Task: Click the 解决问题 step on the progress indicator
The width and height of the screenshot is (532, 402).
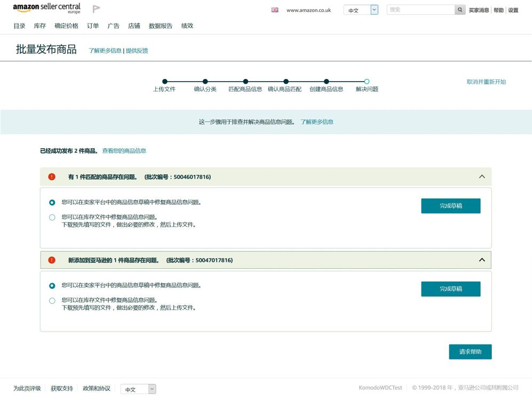Action: pyautogui.click(x=366, y=82)
